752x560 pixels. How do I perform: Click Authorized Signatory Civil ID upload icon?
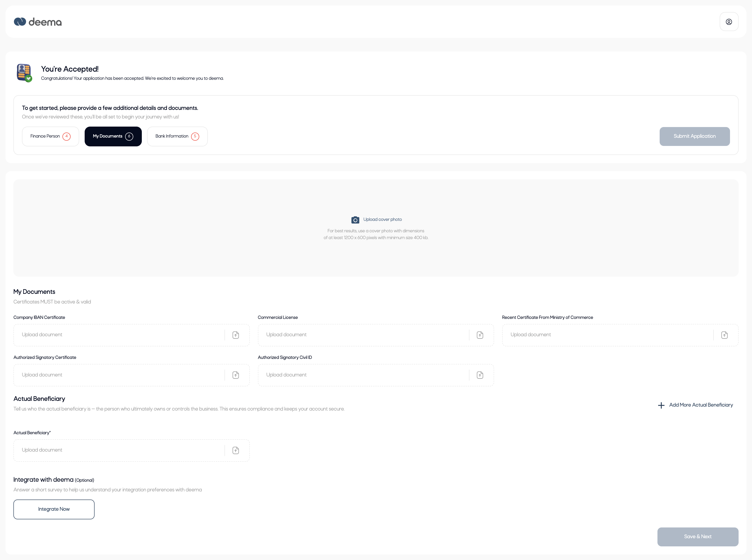480,375
